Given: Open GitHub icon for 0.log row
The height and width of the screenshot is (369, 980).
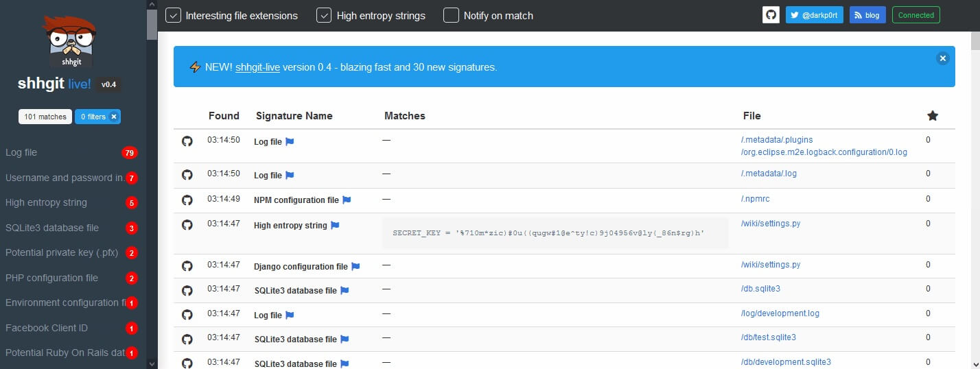Looking at the screenshot, I should click(x=187, y=141).
